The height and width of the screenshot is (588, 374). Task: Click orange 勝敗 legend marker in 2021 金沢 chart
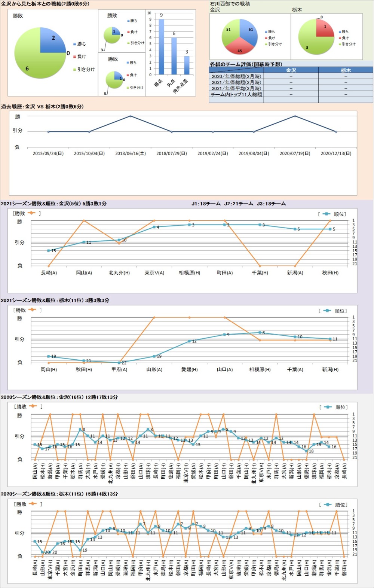point(31,213)
